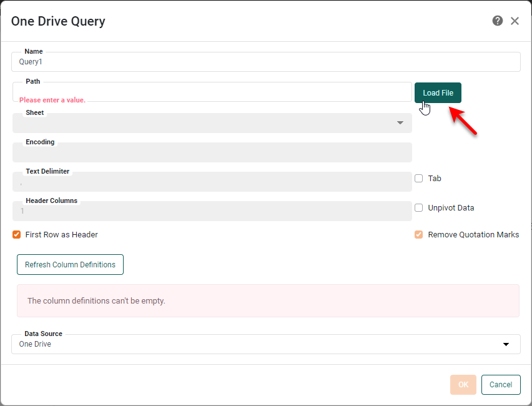Click Refresh Column Definitions button
Viewport: 532px width, 406px height.
(70, 265)
